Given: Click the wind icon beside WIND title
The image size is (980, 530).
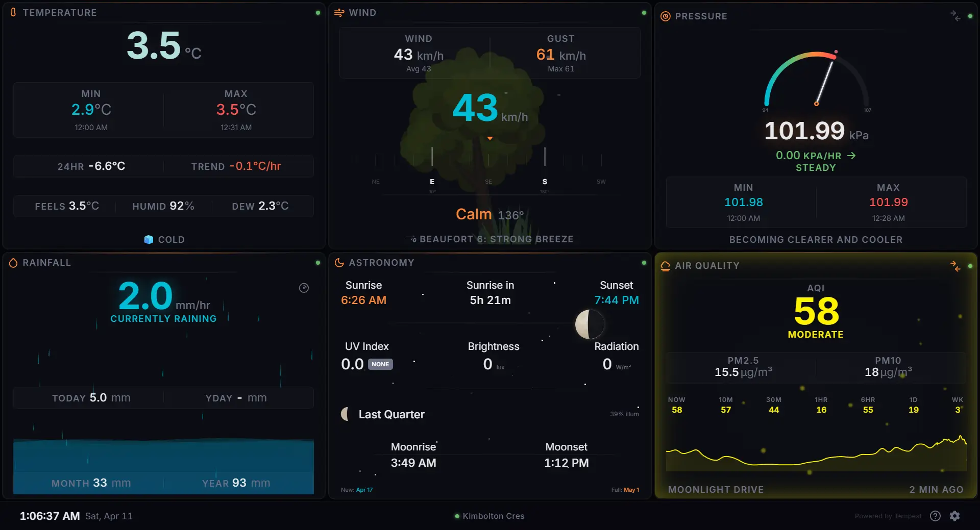Looking at the screenshot, I should 339,12.
